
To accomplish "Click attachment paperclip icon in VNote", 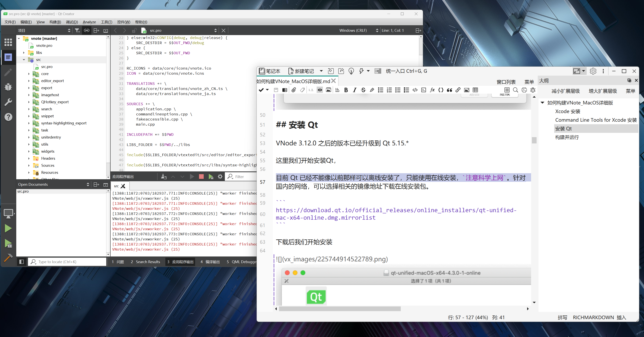I will click(x=294, y=90).
